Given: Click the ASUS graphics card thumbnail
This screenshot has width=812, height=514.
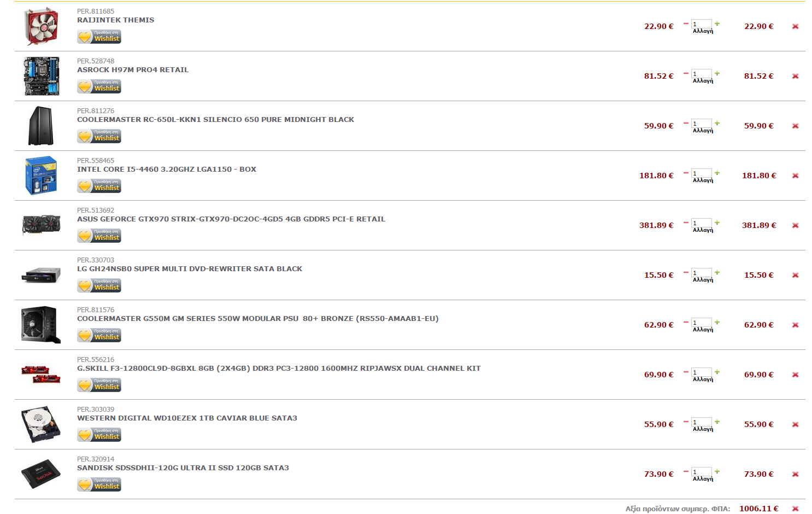Looking at the screenshot, I should [x=41, y=225].
